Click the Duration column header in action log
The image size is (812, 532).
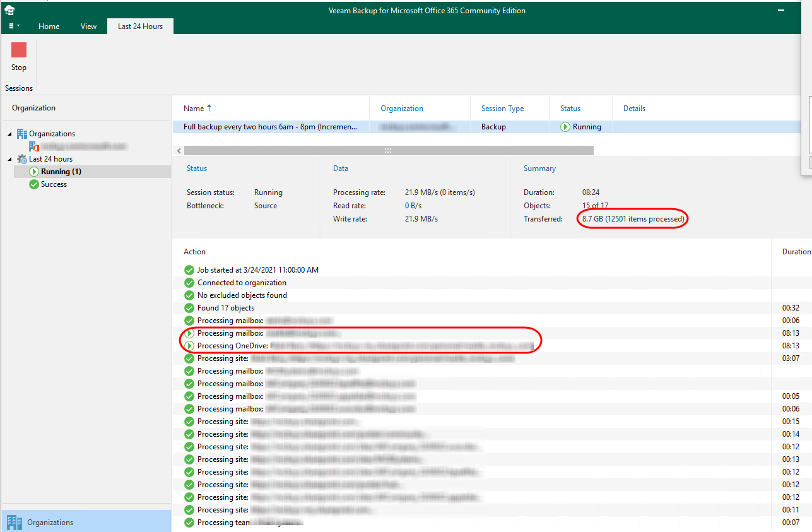coord(796,252)
